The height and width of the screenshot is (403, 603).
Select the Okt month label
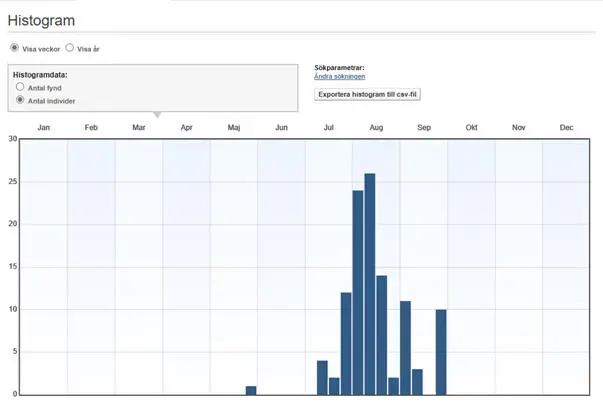tap(471, 128)
